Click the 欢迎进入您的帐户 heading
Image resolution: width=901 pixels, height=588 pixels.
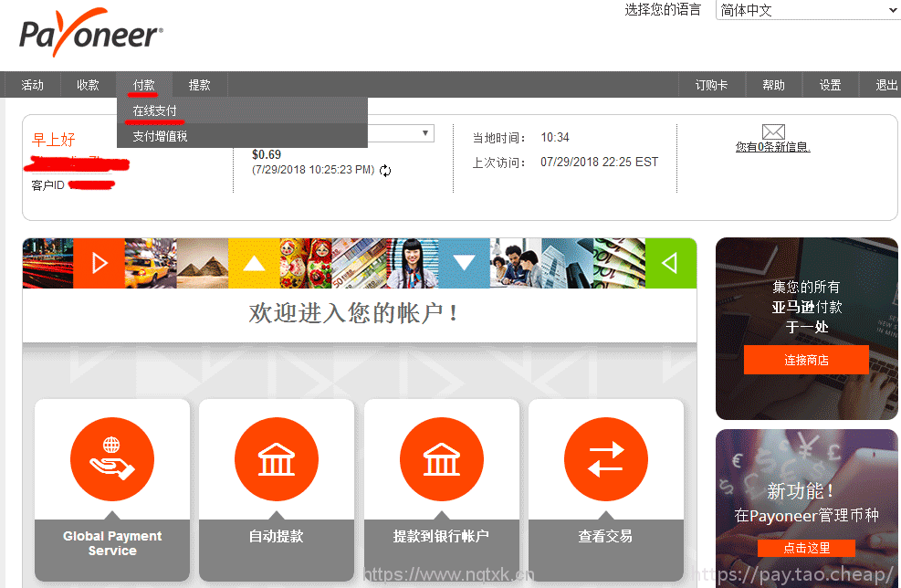pyautogui.click(x=354, y=314)
